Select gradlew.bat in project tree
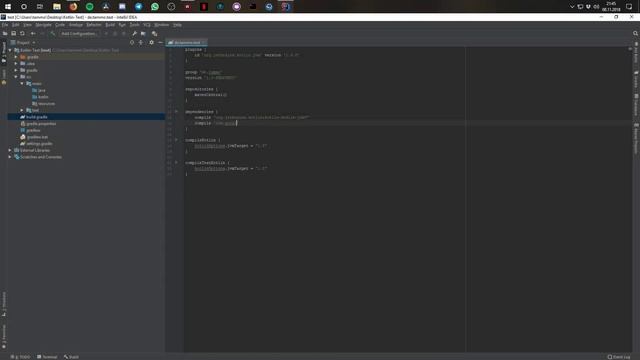The height and width of the screenshot is (360, 640). pyautogui.click(x=37, y=137)
